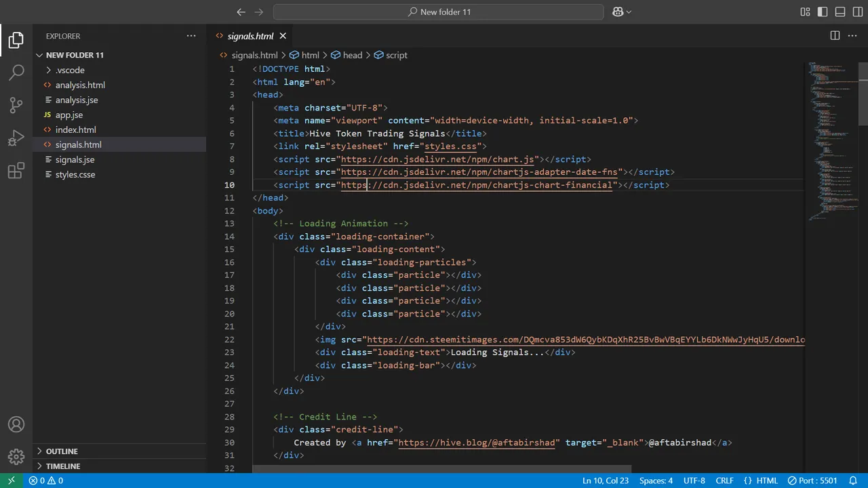Open the Manage gear icon
The width and height of the screenshot is (868, 488).
click(x=16, y=457)
